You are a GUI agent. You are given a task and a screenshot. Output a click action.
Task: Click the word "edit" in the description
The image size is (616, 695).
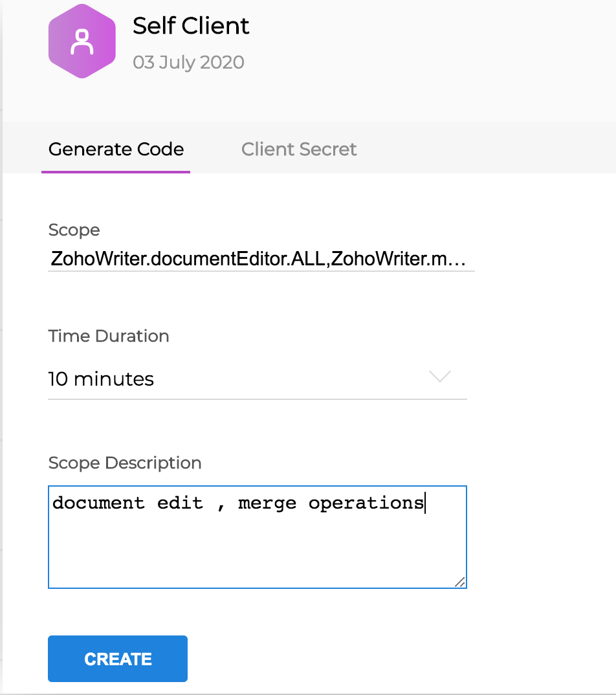point(180,503)
